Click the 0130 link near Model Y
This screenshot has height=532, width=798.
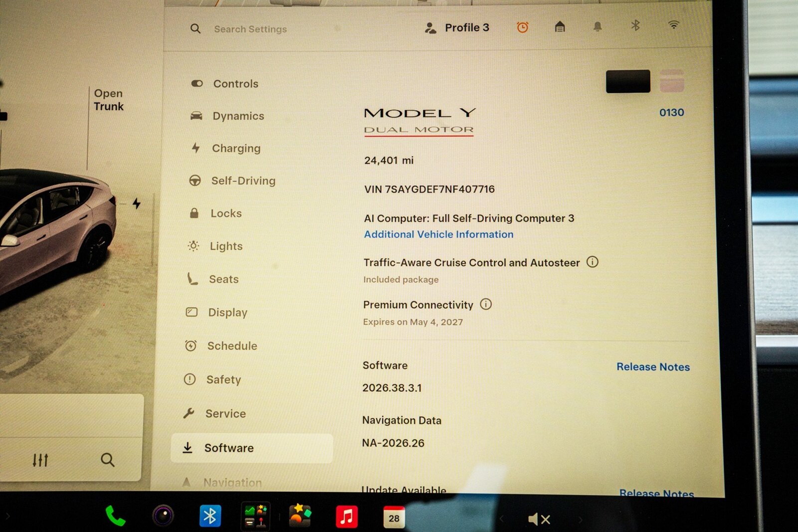click(672, 113)
